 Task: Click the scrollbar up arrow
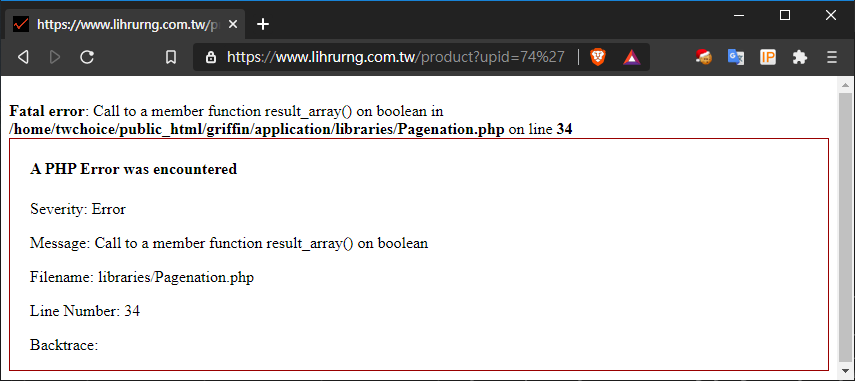845,85
